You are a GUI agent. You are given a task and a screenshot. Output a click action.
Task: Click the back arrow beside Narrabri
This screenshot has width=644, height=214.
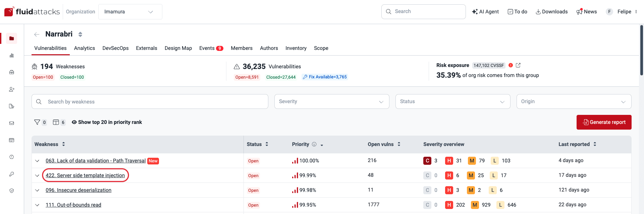[37, 34]
